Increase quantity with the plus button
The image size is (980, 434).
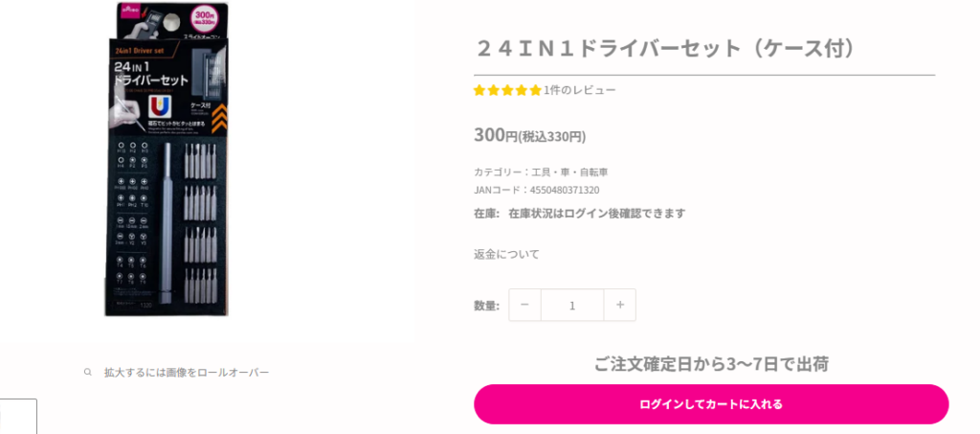tap(620, 305)
